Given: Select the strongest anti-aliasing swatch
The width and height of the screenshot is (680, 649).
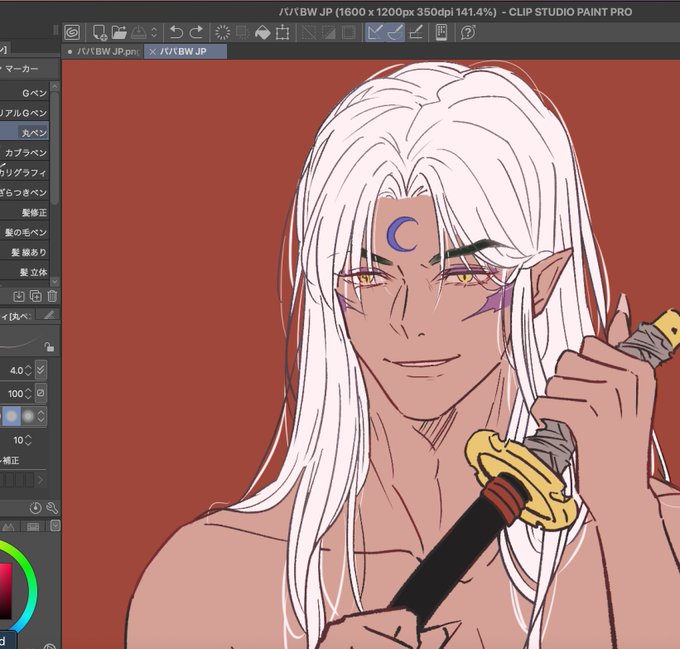Looking at the screenshot, I should click(x=28, y=416).
